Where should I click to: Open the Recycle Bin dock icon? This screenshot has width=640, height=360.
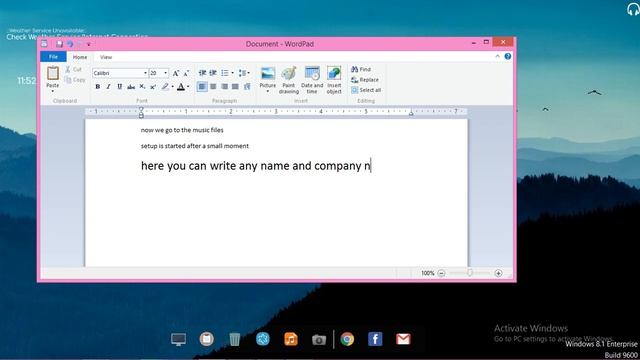click(235, 339)
